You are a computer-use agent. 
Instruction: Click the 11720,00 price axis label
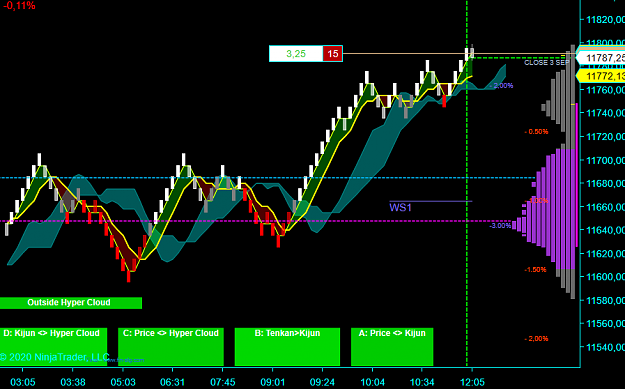(x=605, y=137)
